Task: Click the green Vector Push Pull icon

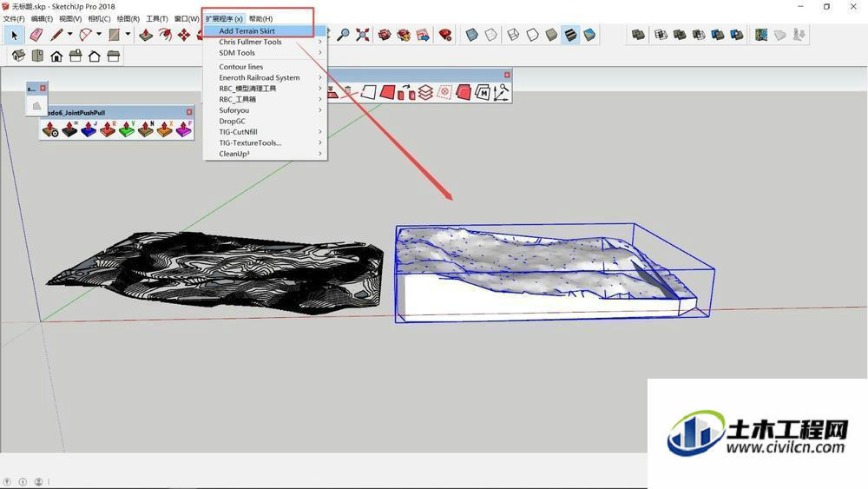Action: coord(127,129)
